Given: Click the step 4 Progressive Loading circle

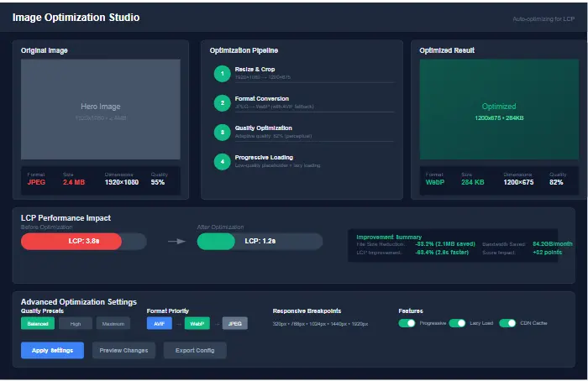Looking at the screenshot, I should coord(222,162).
